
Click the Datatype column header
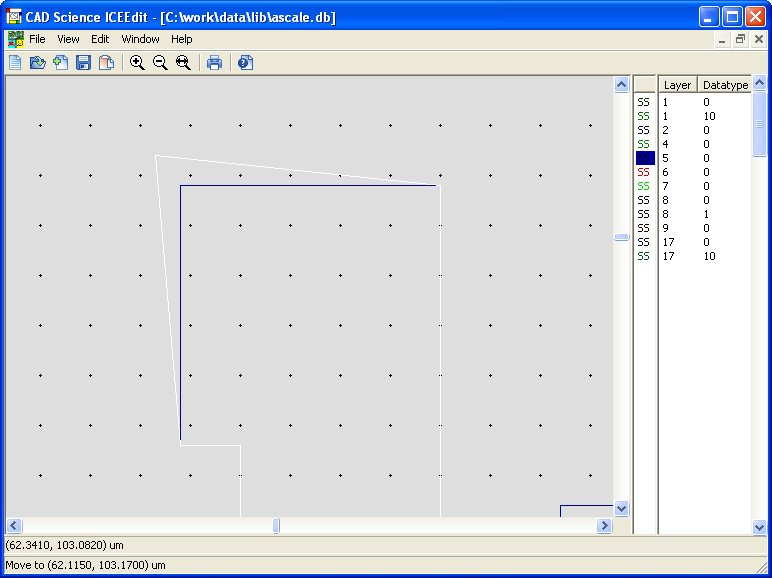[725, 85]
